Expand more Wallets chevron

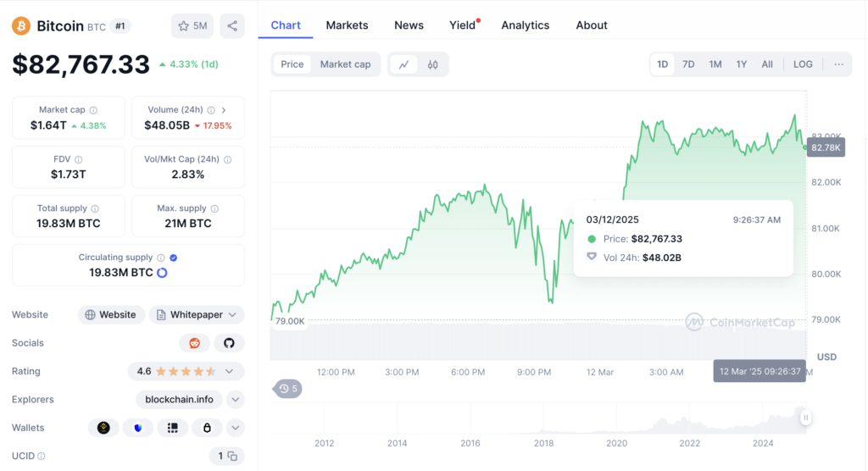pos(236,428)
